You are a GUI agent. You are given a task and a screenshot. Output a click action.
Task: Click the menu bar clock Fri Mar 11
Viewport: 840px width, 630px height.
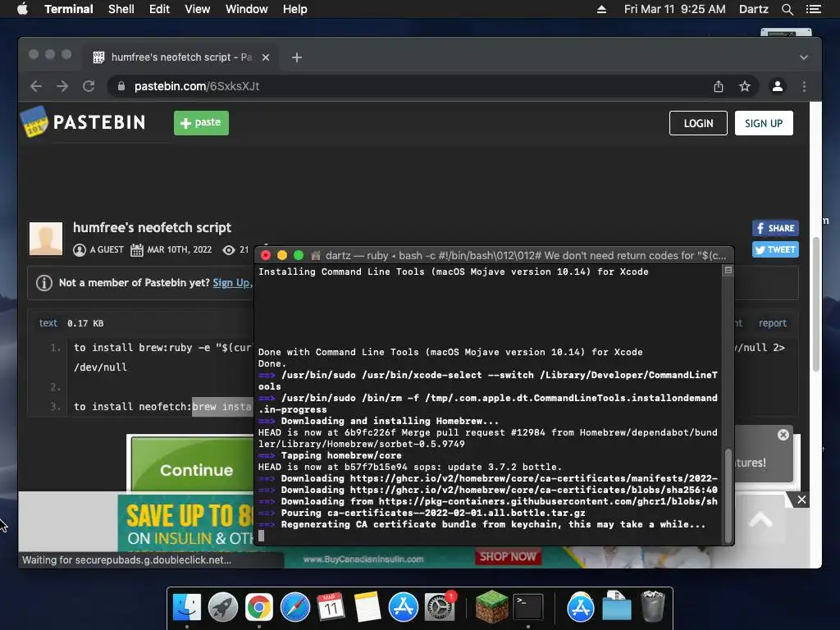674,9
